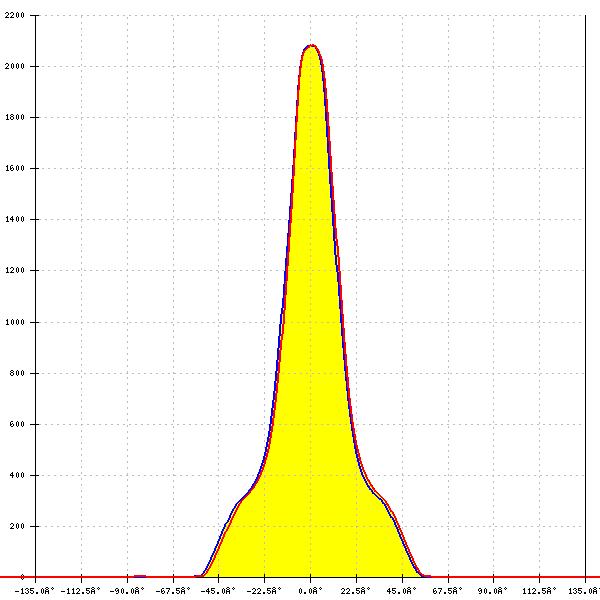Viewport: 600px width, 600px height.
Task: Click the negative -22.5 degree x-axis label
Action: pyautogui.click(x=264, y=591)
